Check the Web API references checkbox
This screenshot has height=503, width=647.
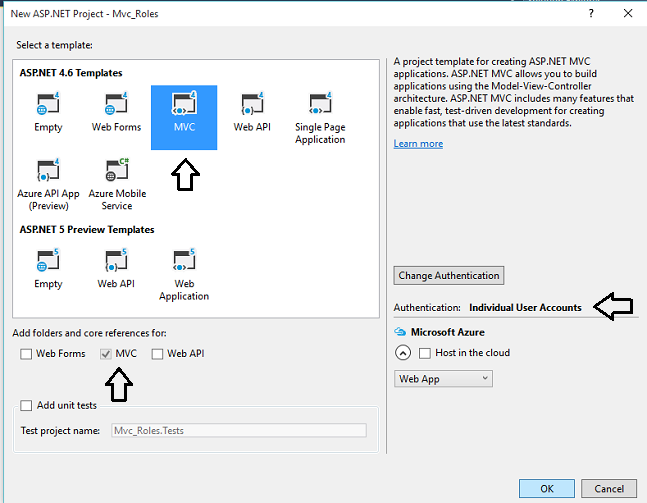coord(157,354)
